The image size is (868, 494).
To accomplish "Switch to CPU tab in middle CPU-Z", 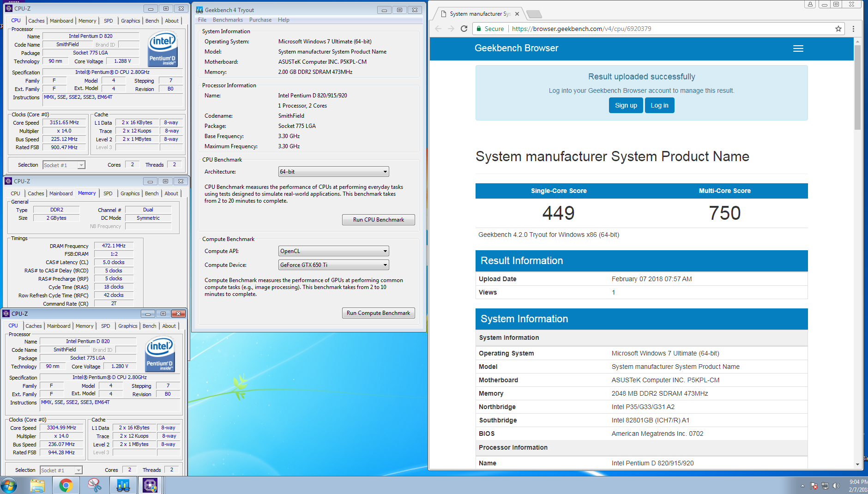I will point(15,193).
